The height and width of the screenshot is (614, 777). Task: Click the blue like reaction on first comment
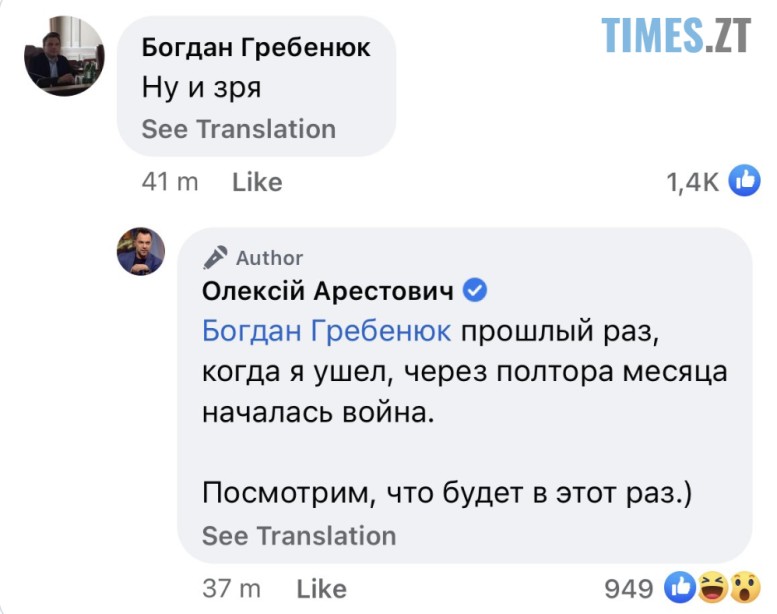[x=744, y=181]
